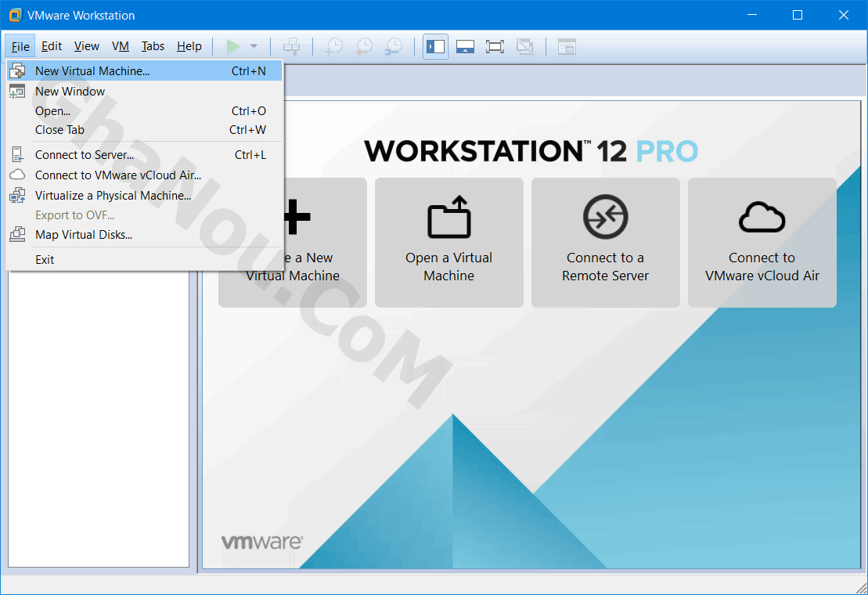Expand the power options dropdown arrow

[x=254, y=46]
